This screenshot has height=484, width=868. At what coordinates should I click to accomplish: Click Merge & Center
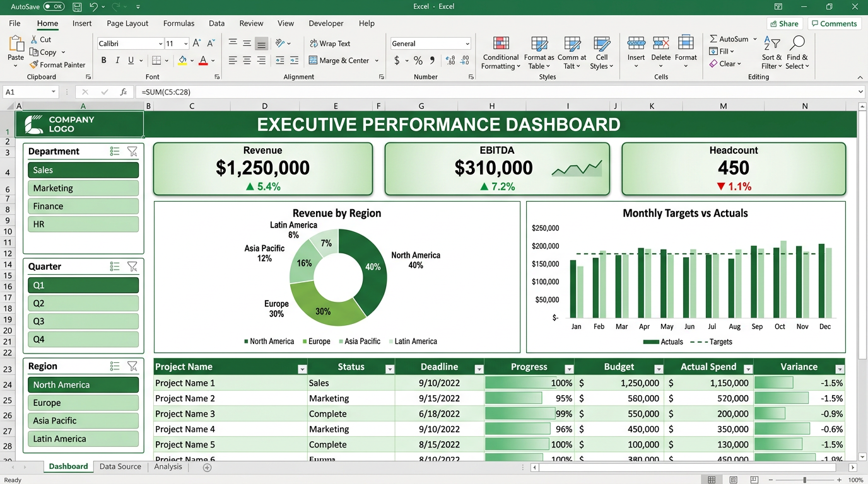[339, 60]
